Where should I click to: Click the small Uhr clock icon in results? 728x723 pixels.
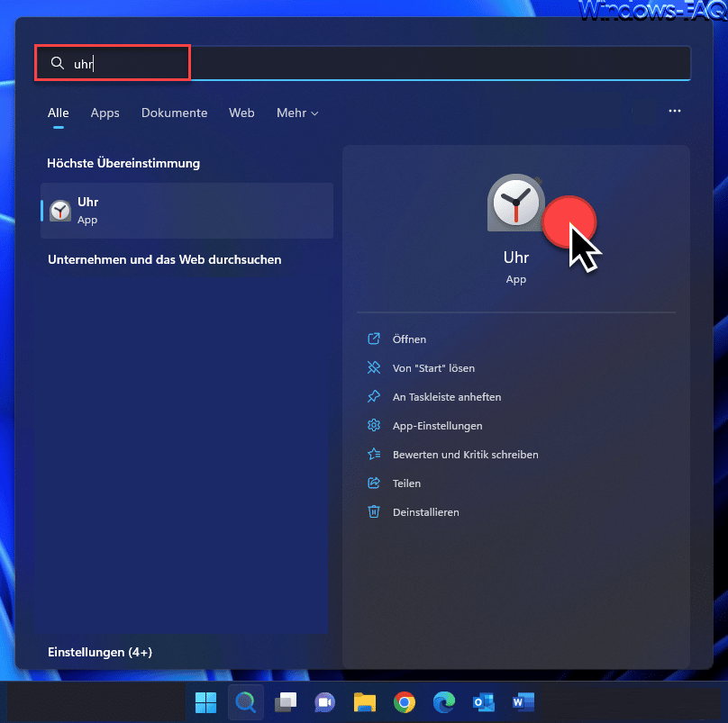pyautogui.click(x=60, y=212)
